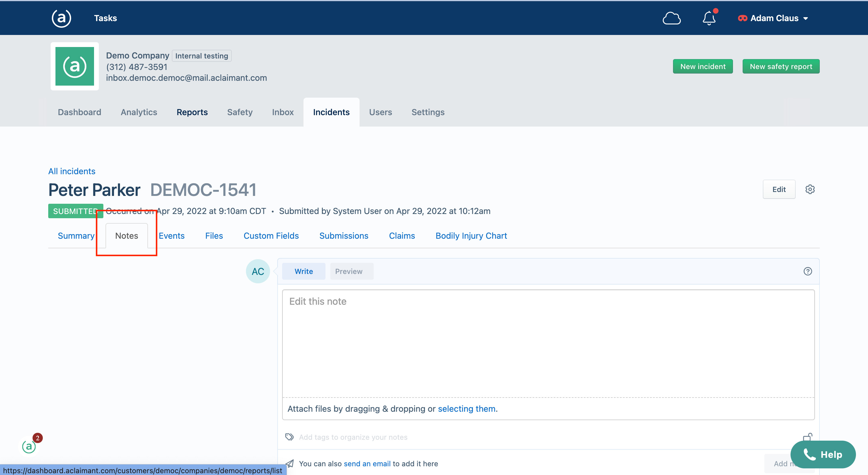
Task: Open the company Settings tab
Action: tap(428, 112)
